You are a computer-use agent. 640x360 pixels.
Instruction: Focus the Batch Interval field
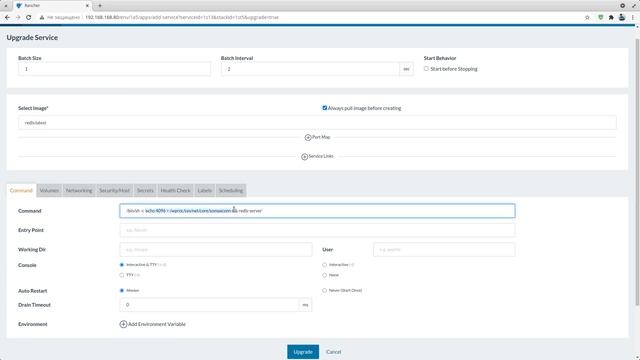tap(310, 69)
